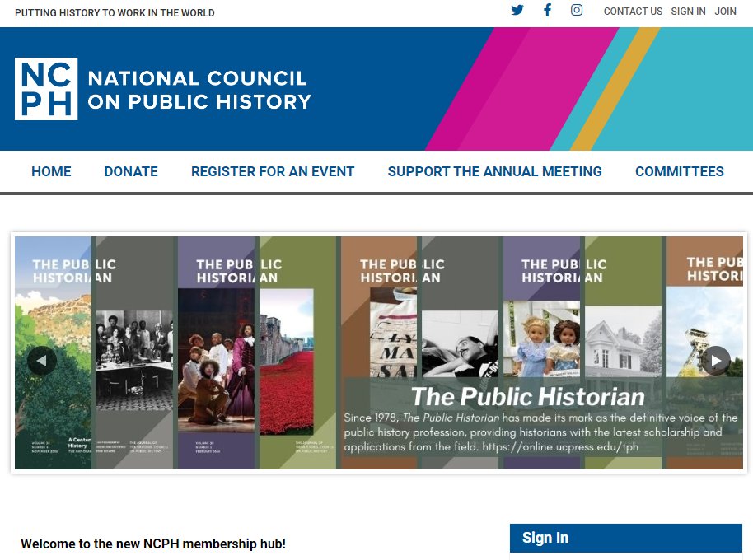Image resolution: width=753 pixels, height=560 pixels.
Task: Open the NCPH Twitter page icon
Action: coord(517,10)
